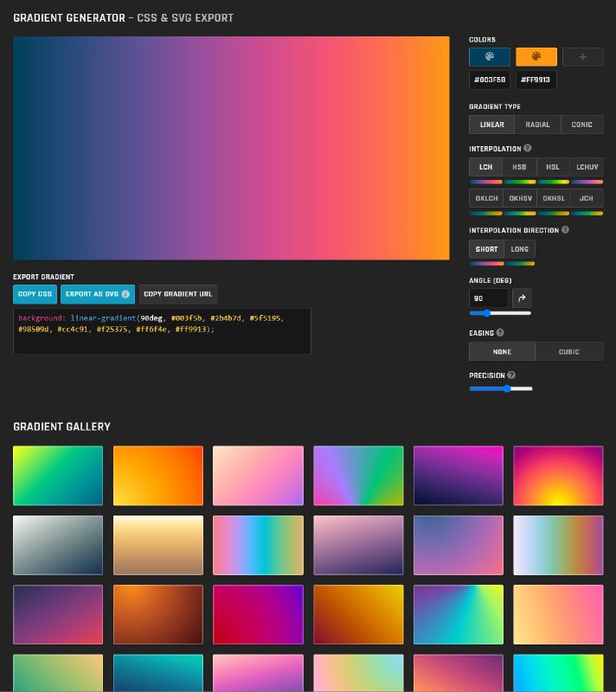
Task: Switch interpolation direction to Long
Action: pyautogui.click(x=519, y=249)
